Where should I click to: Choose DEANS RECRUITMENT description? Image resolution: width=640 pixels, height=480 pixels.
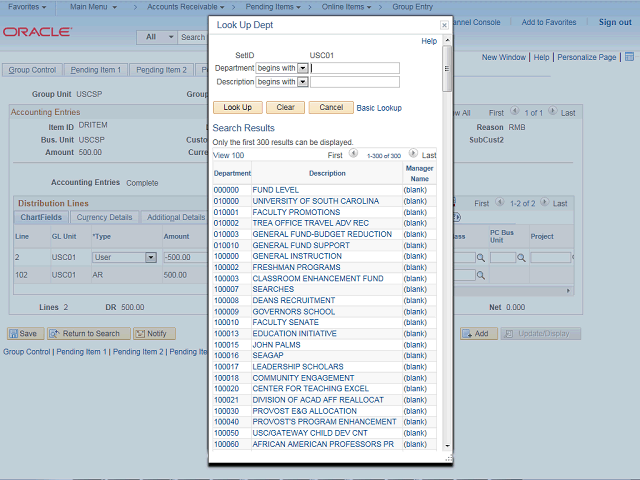tap(293, 300)
